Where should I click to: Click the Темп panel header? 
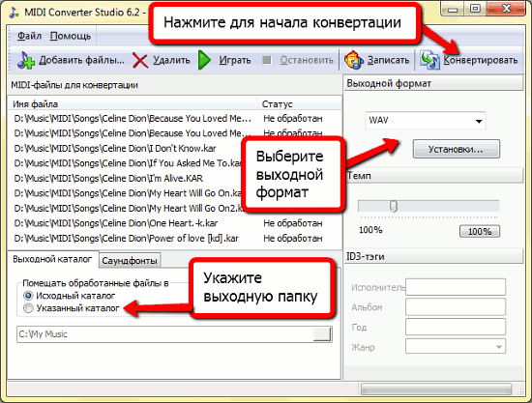coord(434,176)
